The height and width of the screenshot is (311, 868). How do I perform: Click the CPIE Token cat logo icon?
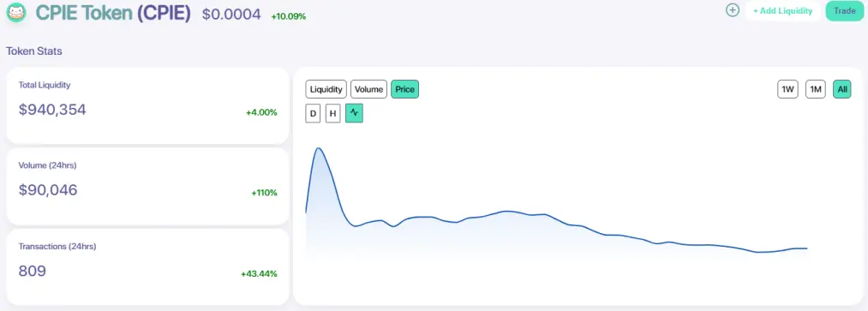(16, 12)
